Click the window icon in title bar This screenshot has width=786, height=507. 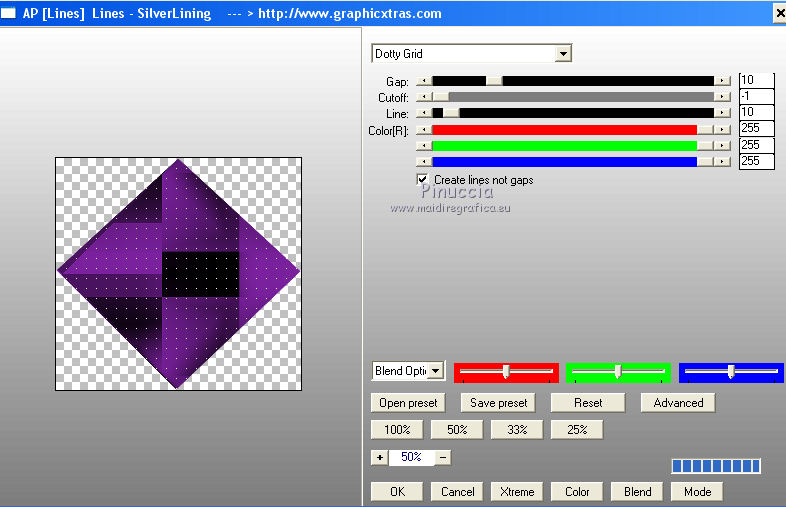tap(8, 13)
